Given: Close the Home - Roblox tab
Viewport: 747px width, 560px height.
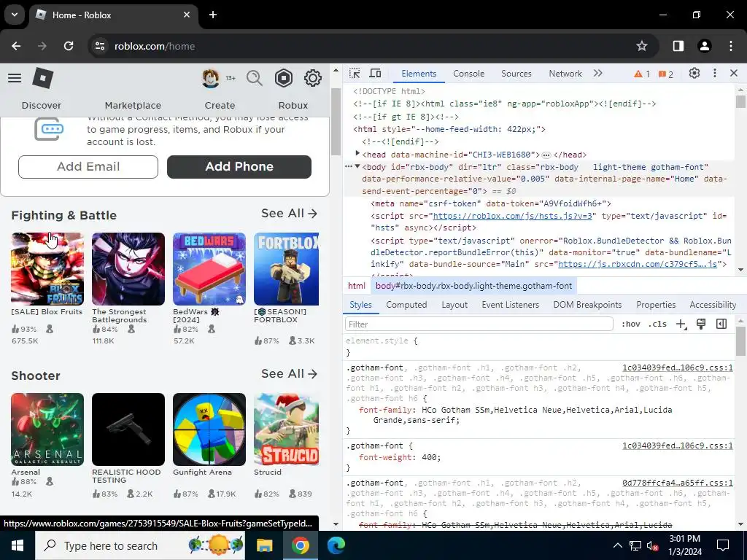Looking at the screenshot, I should pyautogui.click(x=187, y=15).
